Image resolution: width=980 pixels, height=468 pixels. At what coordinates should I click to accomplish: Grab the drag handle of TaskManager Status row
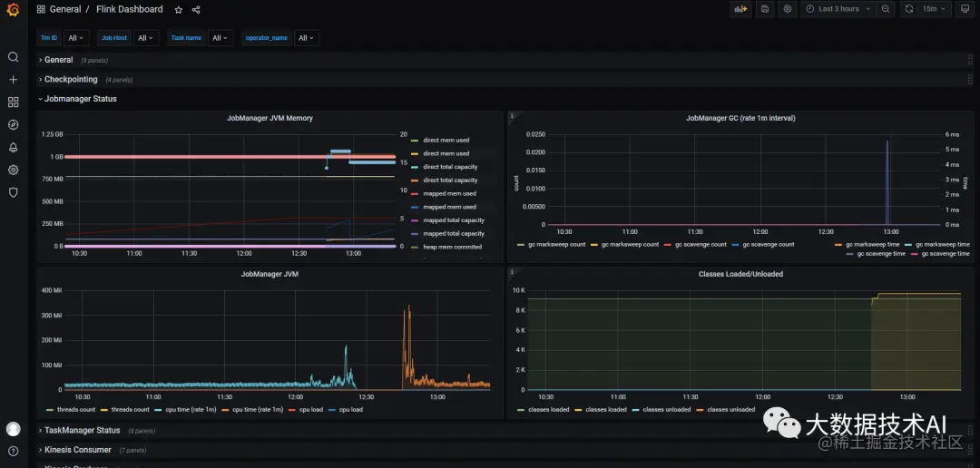tap(970, 431)
